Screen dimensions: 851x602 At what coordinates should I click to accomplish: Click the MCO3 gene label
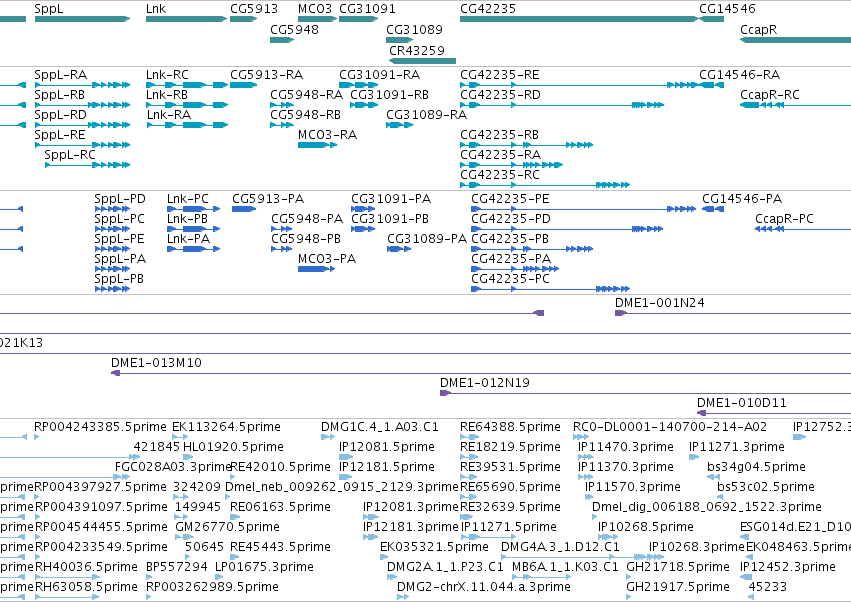(315, 9)
